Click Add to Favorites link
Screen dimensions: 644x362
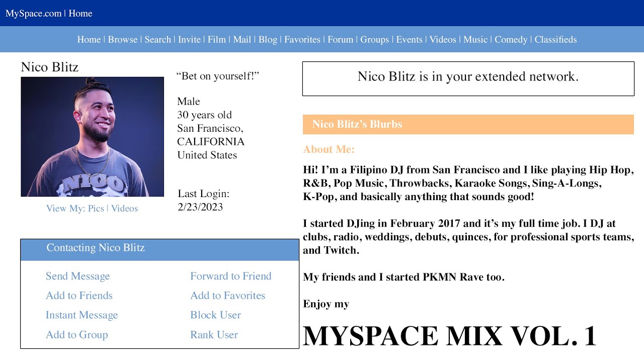point(227,296)
